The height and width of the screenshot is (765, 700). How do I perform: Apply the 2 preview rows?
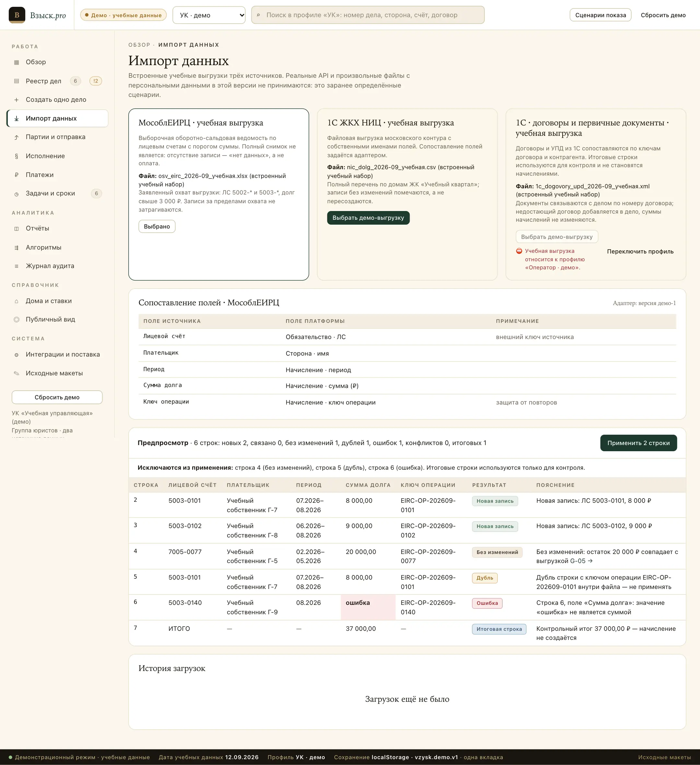tap(638, 443)
